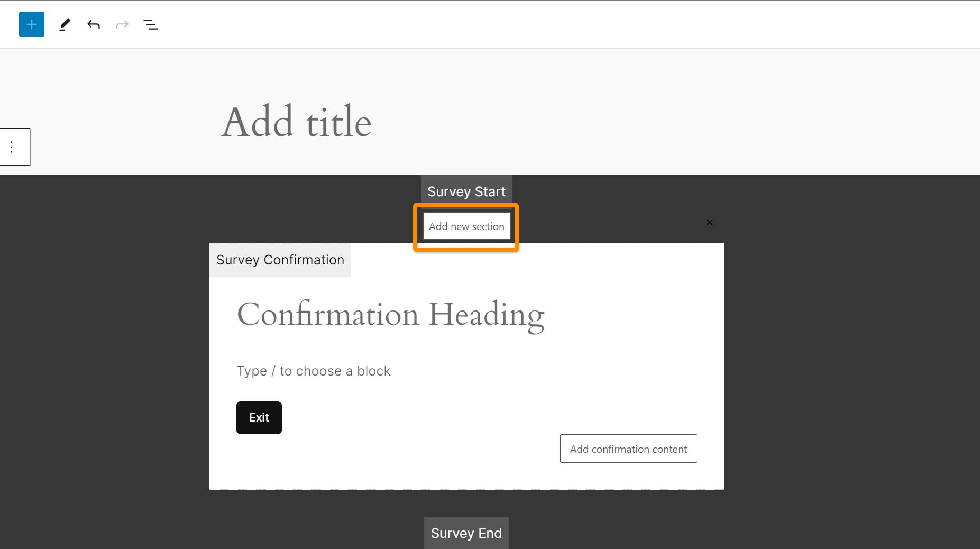Select the Survey Confirmation label

(280, 260)
